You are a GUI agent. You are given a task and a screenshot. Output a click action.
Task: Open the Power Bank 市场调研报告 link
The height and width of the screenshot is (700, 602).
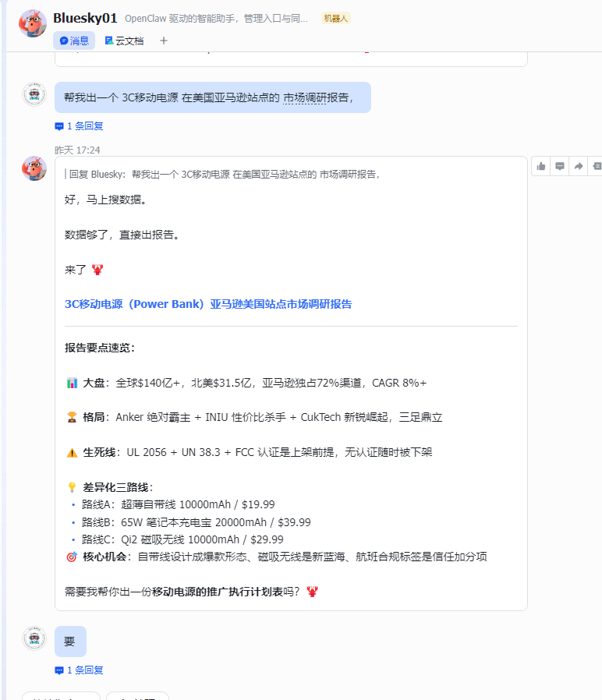coord(208,304)
